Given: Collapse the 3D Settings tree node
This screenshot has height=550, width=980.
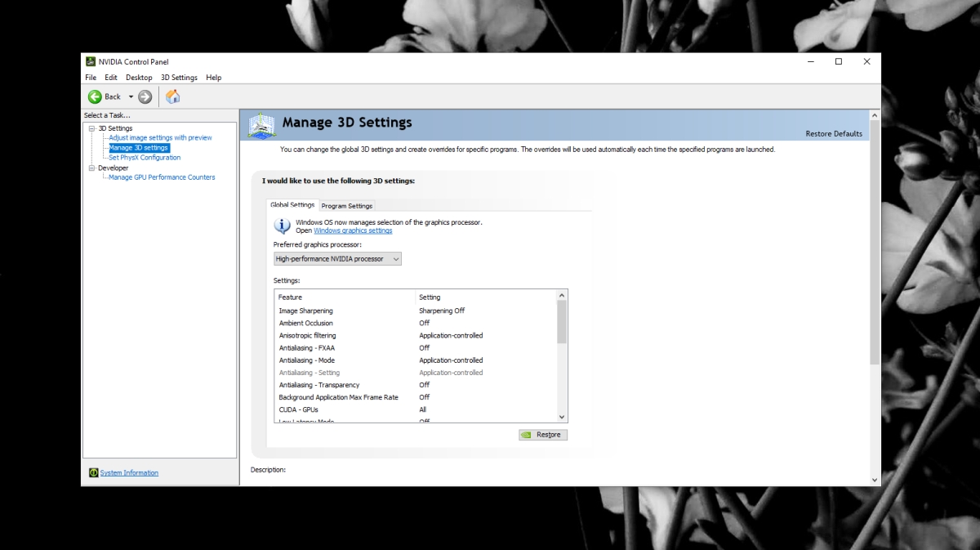Looking at the screenshot, I should coord(91,128).
